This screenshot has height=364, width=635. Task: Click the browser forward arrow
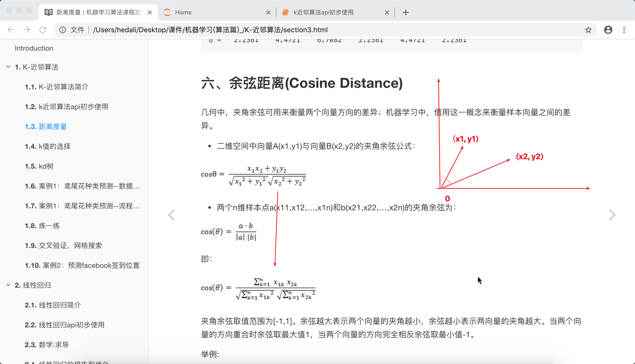tap(27, 30)
